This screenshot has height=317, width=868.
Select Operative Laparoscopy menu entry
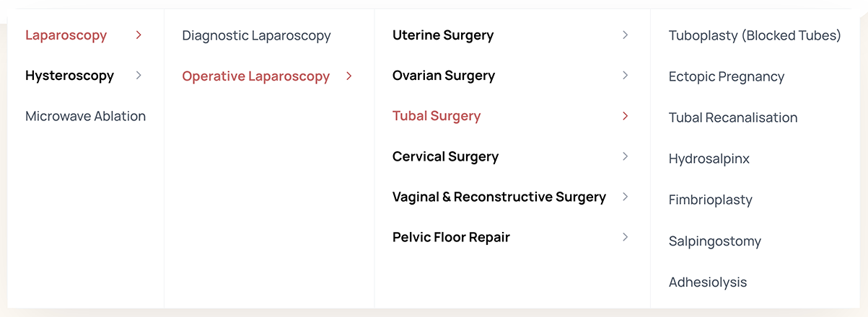(x=255, y=76)
